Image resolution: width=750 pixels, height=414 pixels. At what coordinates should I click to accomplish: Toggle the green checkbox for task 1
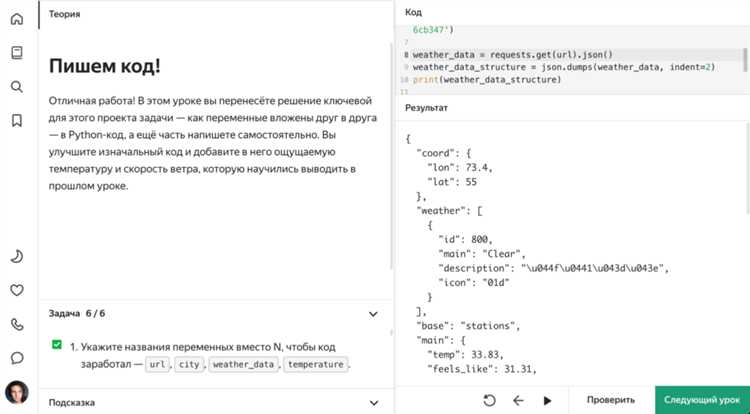[57, 345]
